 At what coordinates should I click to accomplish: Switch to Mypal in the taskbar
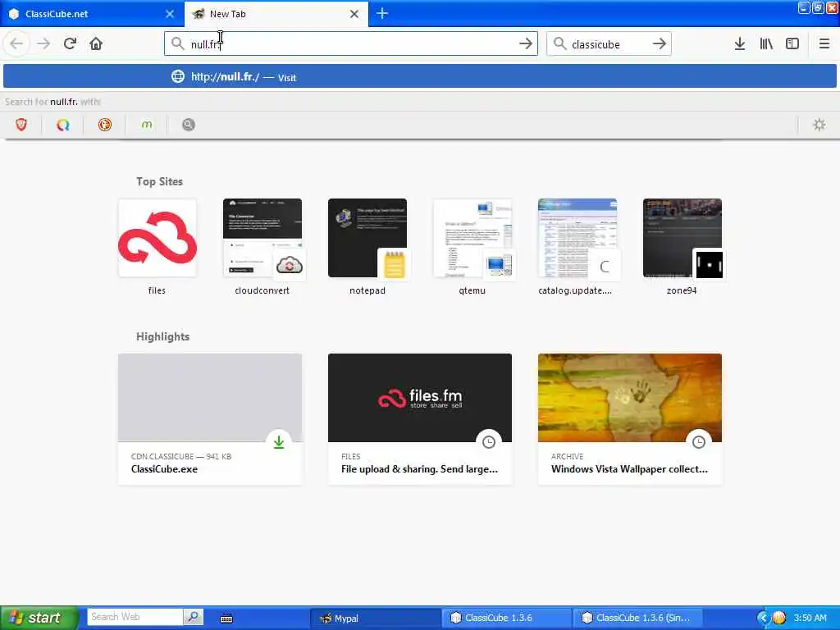(376, 619)
